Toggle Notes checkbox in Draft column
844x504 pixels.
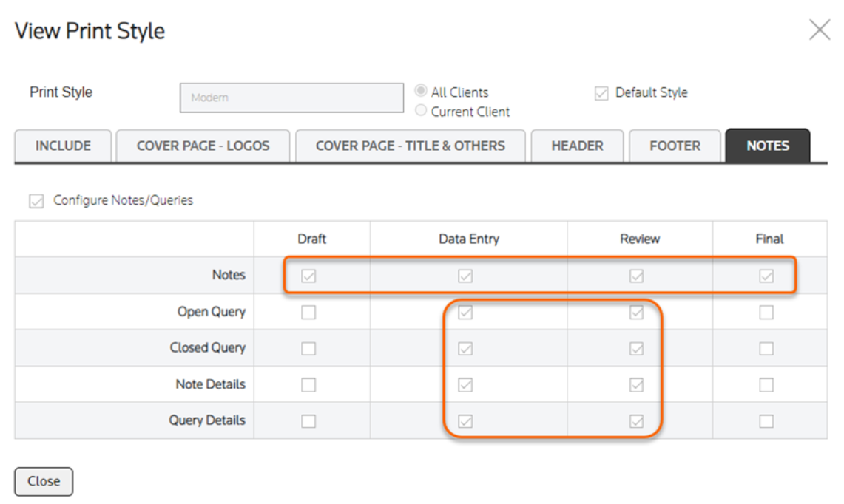pyautogui.click(x=308, y=276)
